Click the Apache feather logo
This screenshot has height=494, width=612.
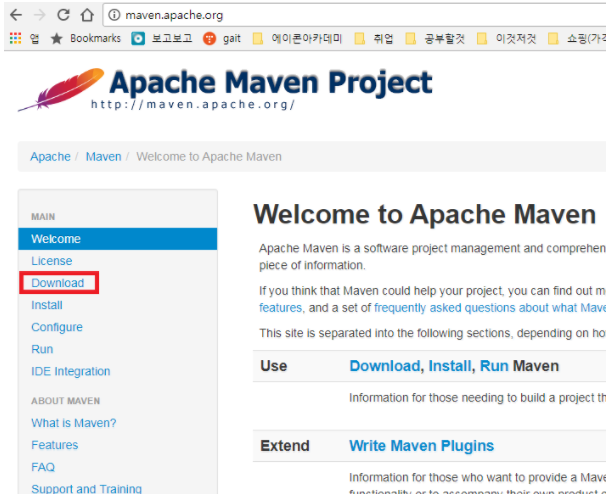[x=61, y=90]
